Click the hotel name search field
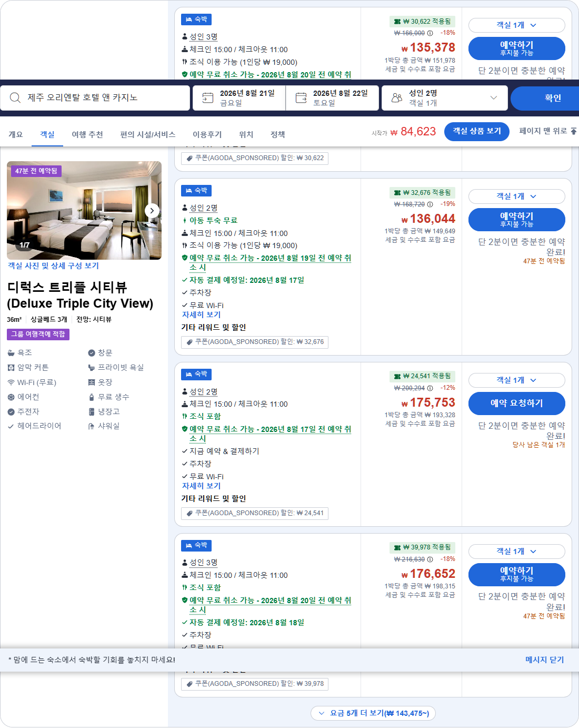This screenshot has height=728, width=579. (x=95, y=98)
